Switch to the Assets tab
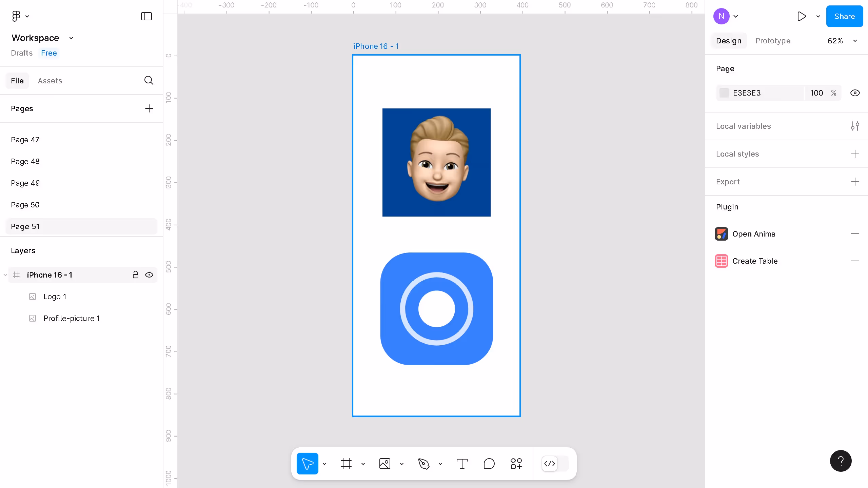 click(x=50, y=80)
